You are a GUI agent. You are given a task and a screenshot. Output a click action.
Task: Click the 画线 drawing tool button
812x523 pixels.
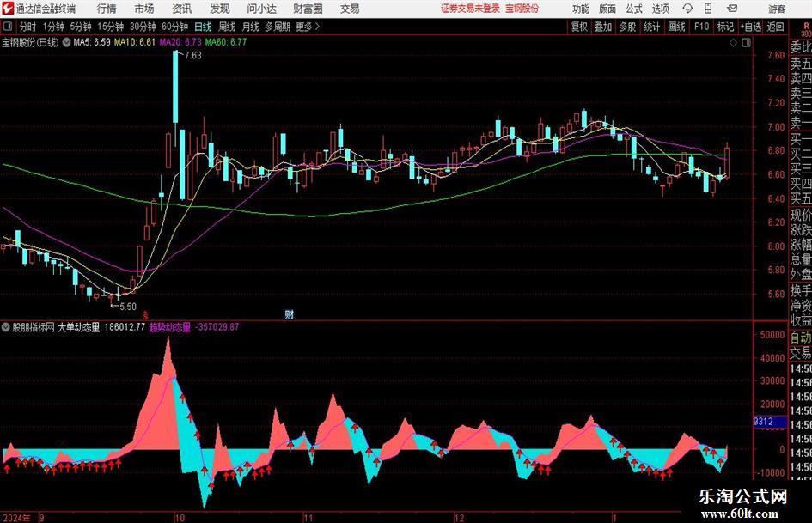click(676, 27)
